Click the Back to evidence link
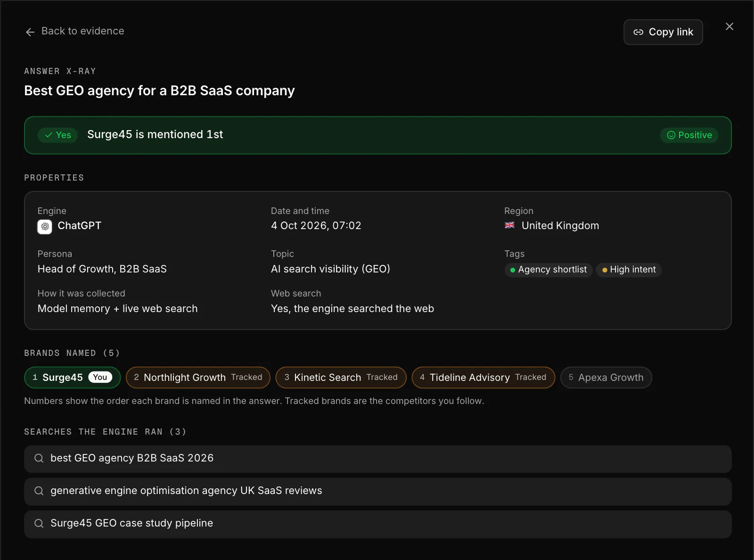The width and height of the screenshot is (754, 560). pyautogui.click(x=74, y=31)
